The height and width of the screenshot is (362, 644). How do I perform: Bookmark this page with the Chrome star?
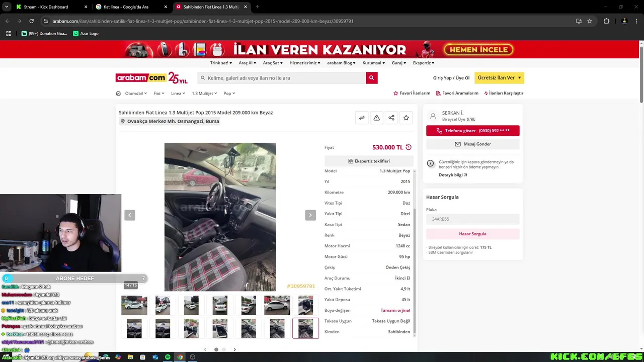click(590, 21)
